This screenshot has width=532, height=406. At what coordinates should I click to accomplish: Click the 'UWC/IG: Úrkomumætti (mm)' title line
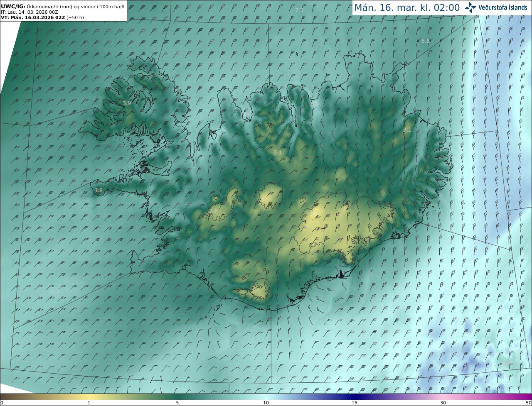[x=63, y=6]
